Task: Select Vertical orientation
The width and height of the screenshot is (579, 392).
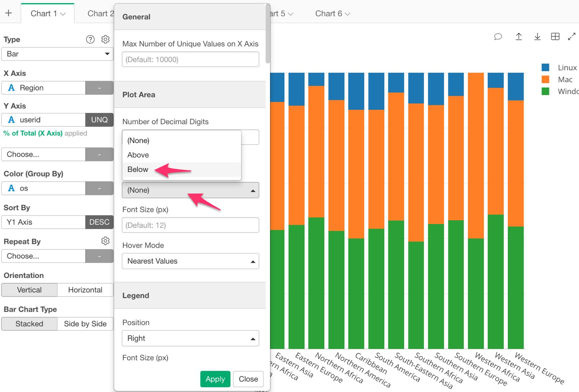Action: tap(29, 290)
